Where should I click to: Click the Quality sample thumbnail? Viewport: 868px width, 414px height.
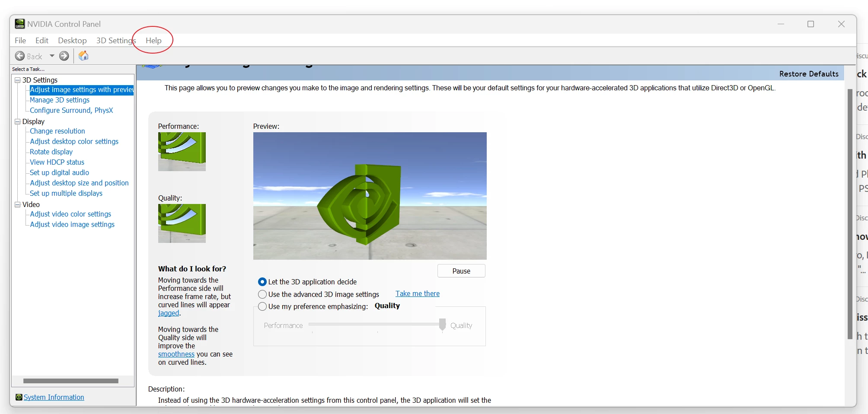(182, 223)
